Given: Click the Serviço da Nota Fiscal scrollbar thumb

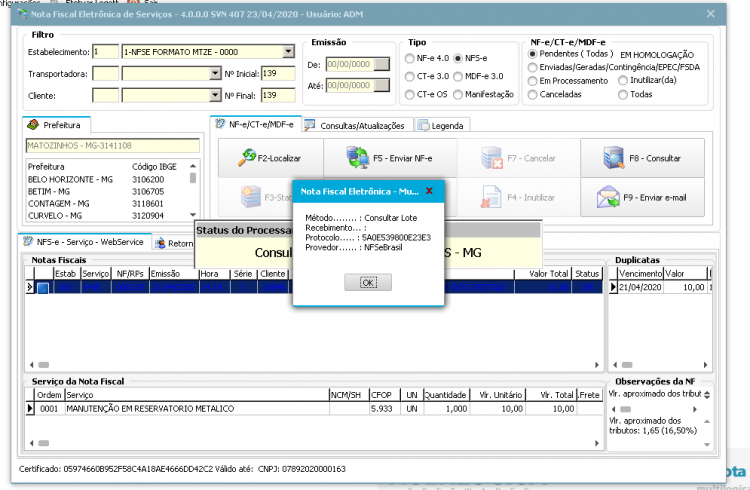Looking at the screenshot, I should pyautogui.click(x=44, y=443).
